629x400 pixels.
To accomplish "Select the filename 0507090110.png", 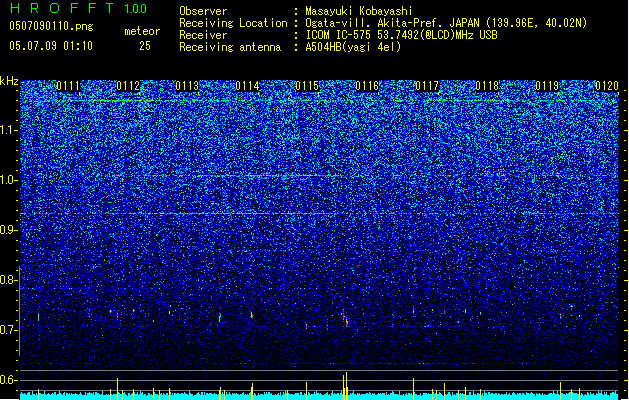I will (x=51, y=27).
